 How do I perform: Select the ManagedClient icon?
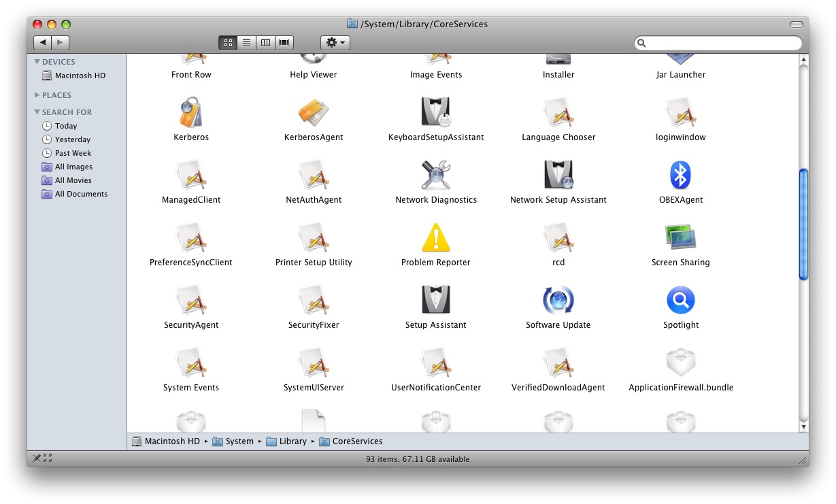191,175
